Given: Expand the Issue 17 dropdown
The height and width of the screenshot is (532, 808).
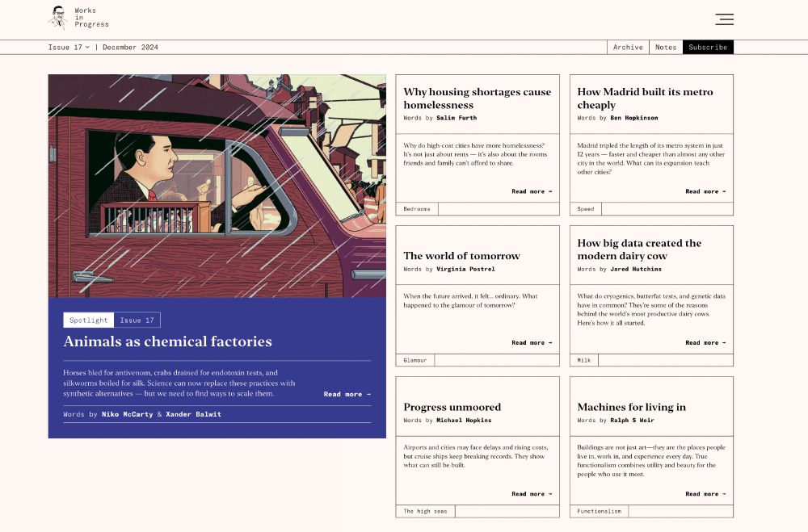Looking at the screenshot, I should 69,47.
